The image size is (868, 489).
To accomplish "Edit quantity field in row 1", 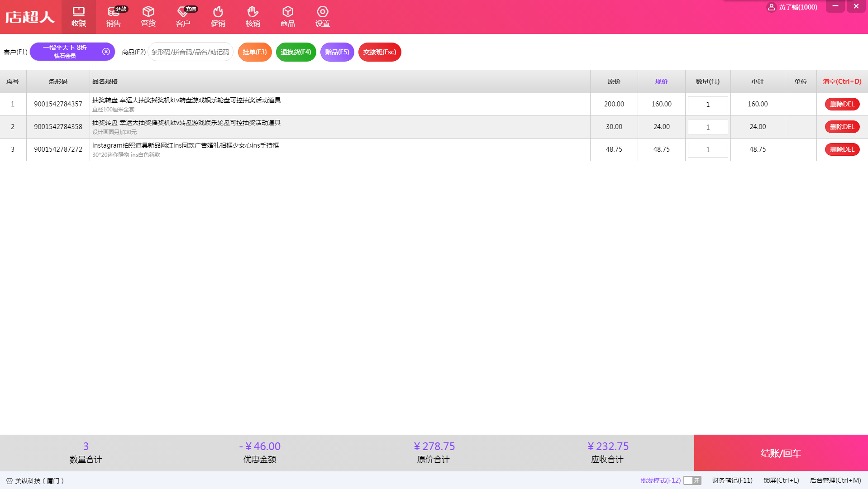I will 708,104.
